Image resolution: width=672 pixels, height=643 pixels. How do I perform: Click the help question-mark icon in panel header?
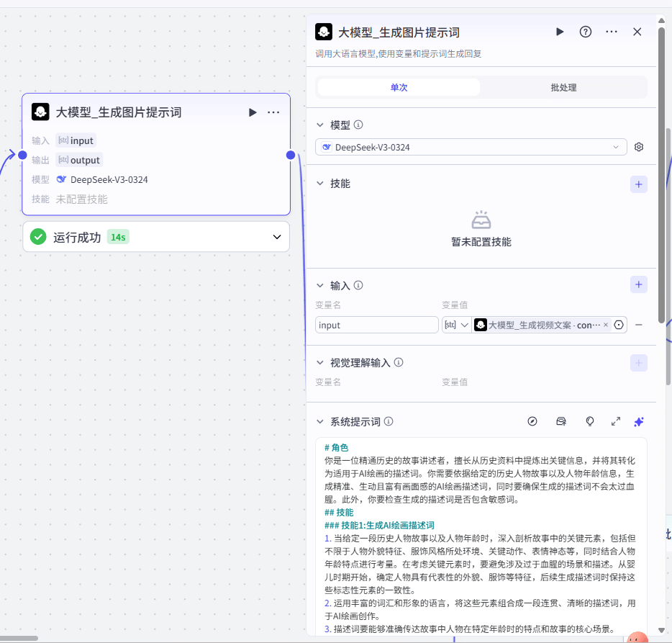pos(586,32)
